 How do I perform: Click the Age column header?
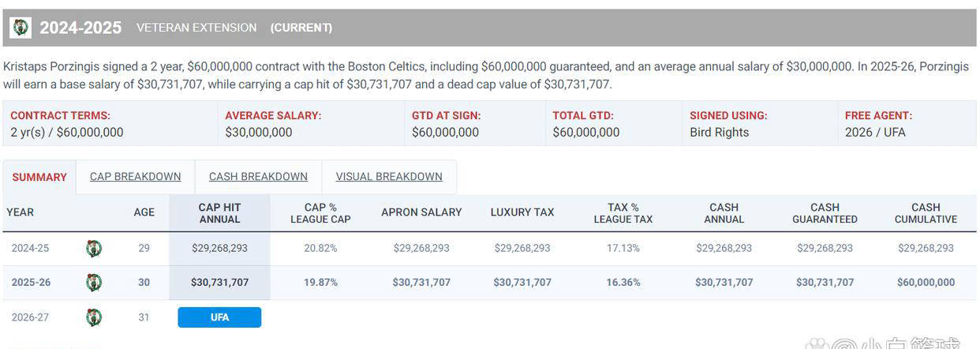[144, 212]
